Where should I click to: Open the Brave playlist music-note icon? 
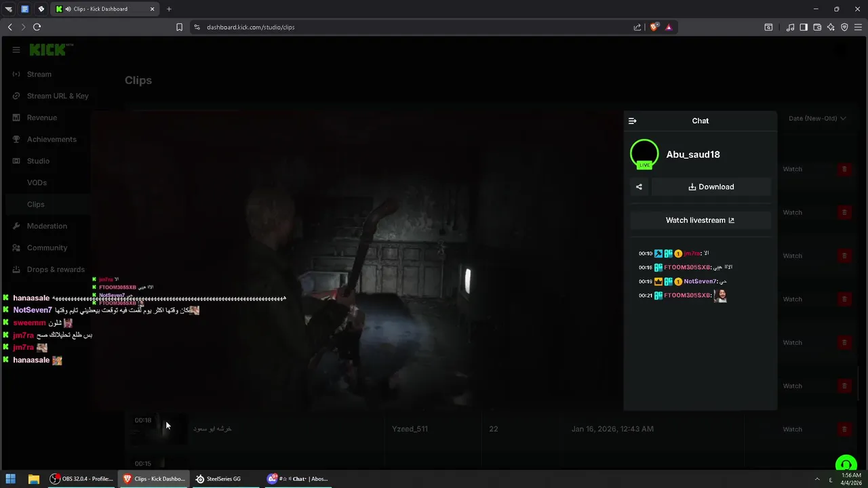pos(790,27)
